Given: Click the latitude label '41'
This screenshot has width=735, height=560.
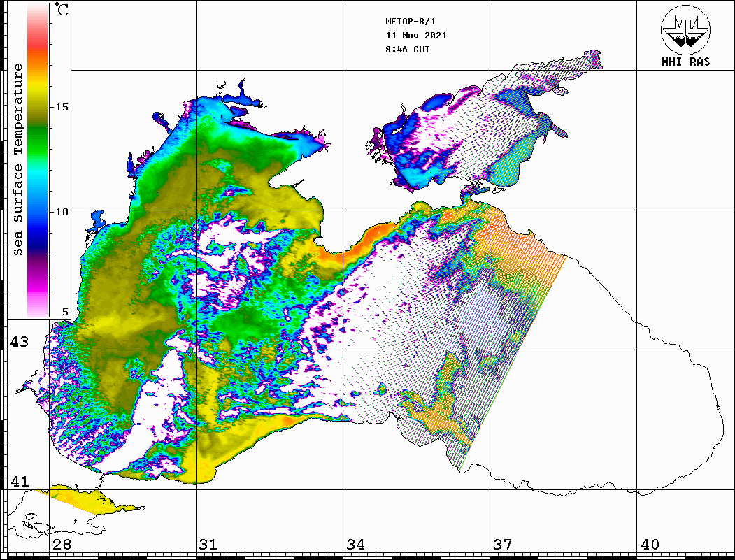Looking at the screenshot, I should (x=20, y=481).
